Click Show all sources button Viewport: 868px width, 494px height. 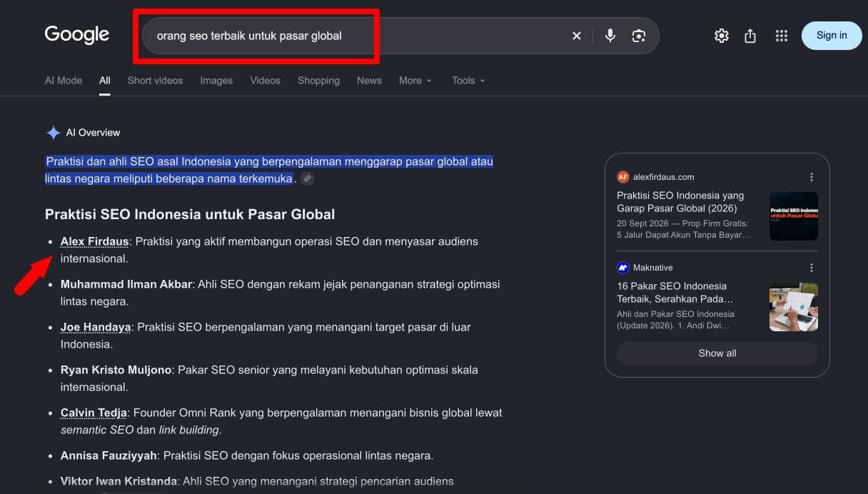click(x=717, y=353)
